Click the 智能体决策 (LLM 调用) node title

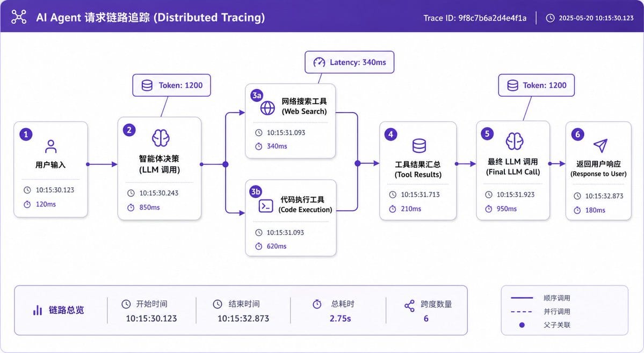[160, 164]
